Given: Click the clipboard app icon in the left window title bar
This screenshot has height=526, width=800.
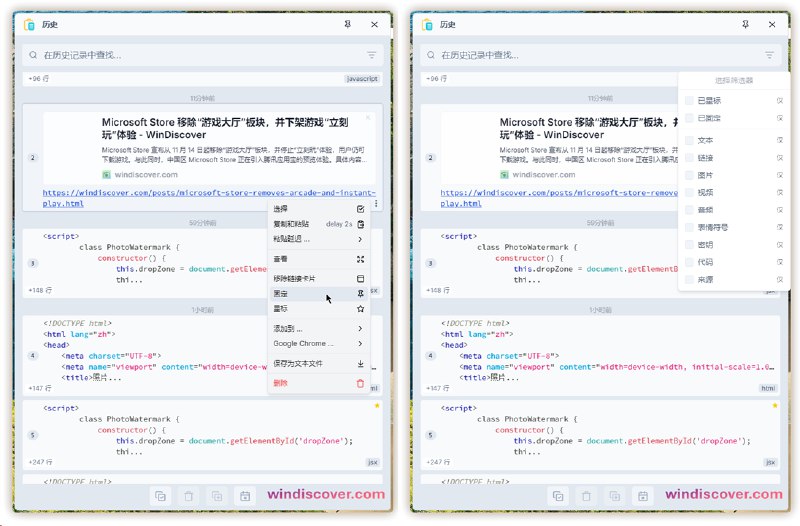Looking at the screenshot, I should click(29, 24).
